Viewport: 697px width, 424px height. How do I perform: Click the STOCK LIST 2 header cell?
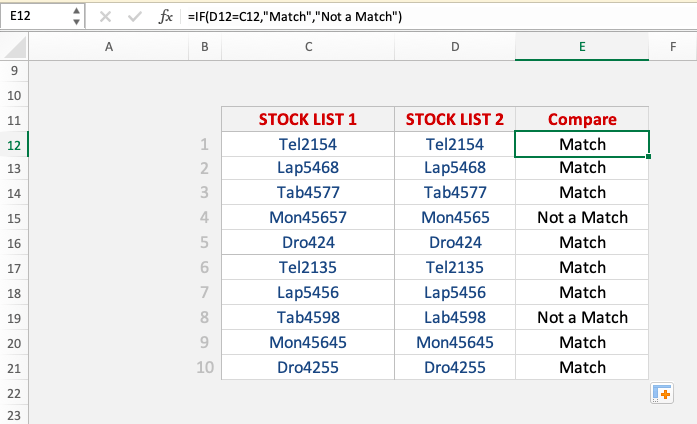pyautogui.click(x=455, y=119)
